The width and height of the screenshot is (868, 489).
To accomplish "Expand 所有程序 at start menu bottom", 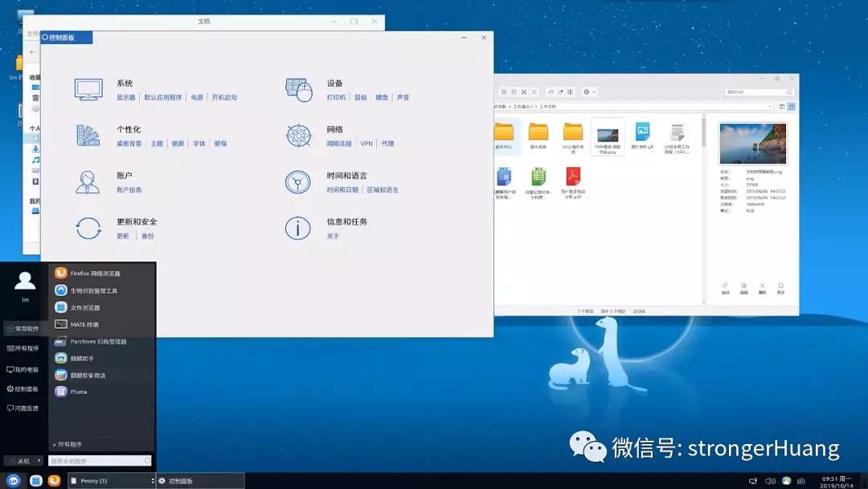I will pyautogui.click(x=68, y=444).
